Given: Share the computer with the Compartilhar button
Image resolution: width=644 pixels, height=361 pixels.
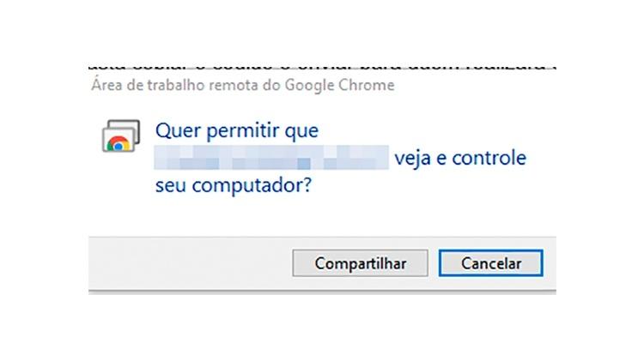Looking at the screenshot, I should click(360, 263).
